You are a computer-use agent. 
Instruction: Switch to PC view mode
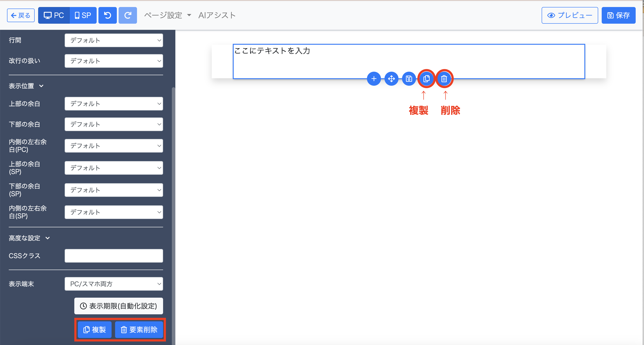pos(54,16)
